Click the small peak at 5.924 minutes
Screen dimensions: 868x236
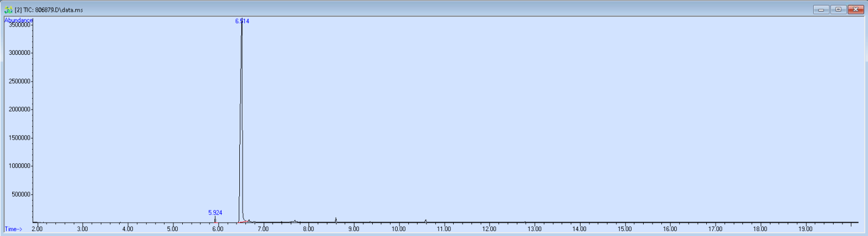[x=215, y=219]
